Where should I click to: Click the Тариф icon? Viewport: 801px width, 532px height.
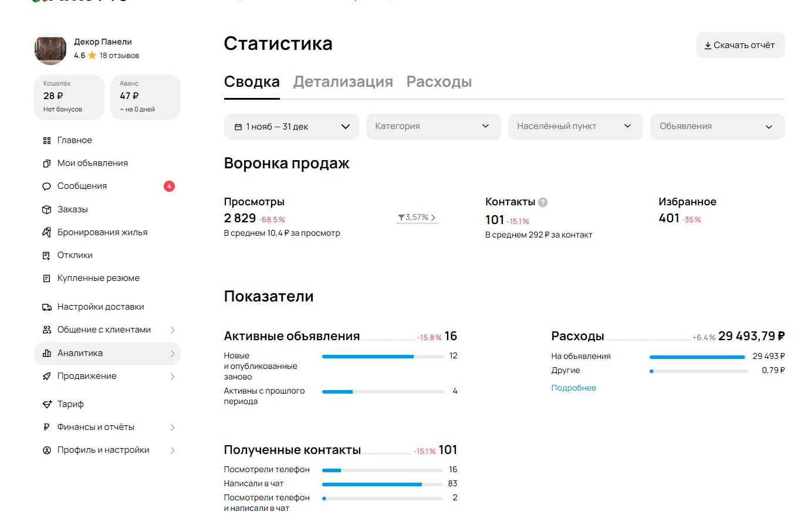tap(47, 404)
